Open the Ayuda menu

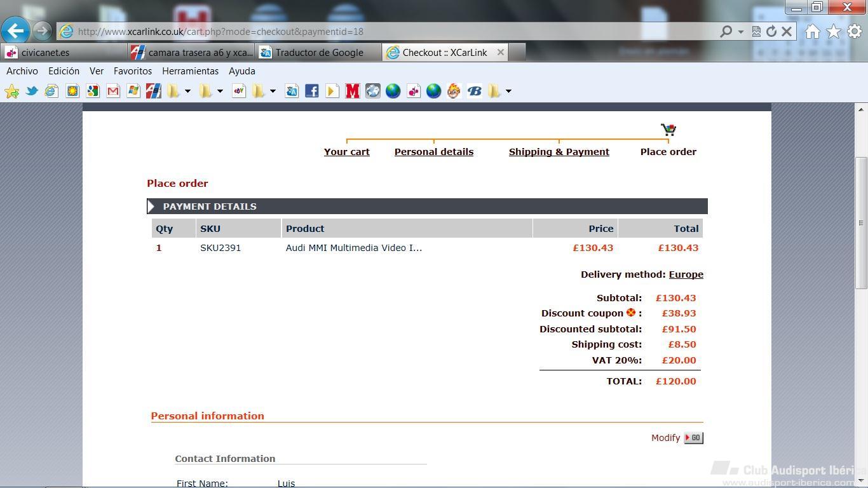point(242,71)
